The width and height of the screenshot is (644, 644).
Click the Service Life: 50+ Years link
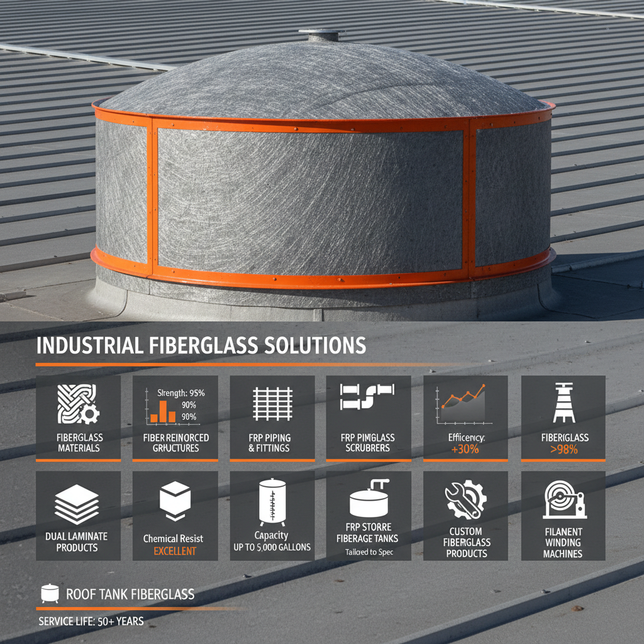point(90,621)
